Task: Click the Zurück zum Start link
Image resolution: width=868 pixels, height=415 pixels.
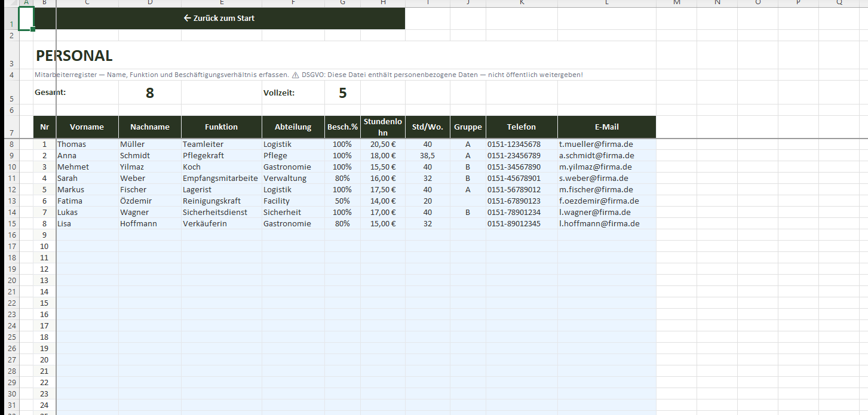Action: (x=220, y=19)
